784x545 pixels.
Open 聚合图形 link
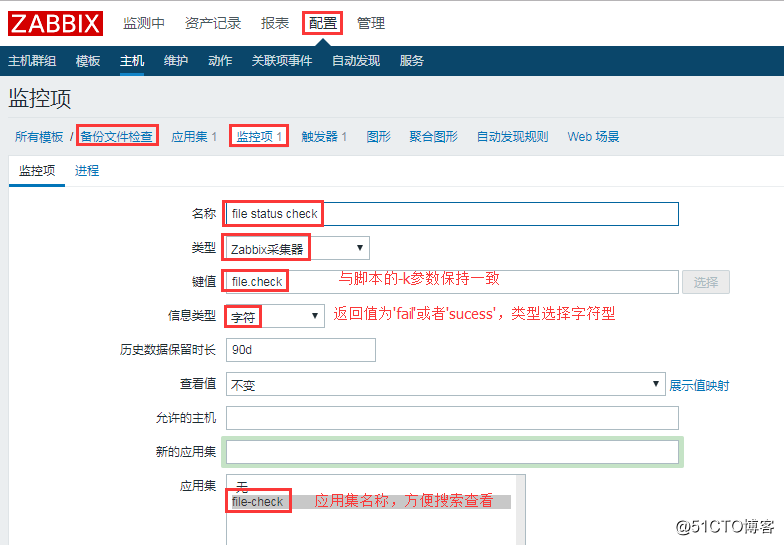(434, 136)
